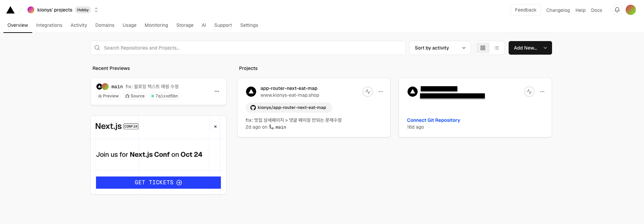Open more options for app-router-next-eat-map project
644x224 pixels.
(x=381, y=92)
